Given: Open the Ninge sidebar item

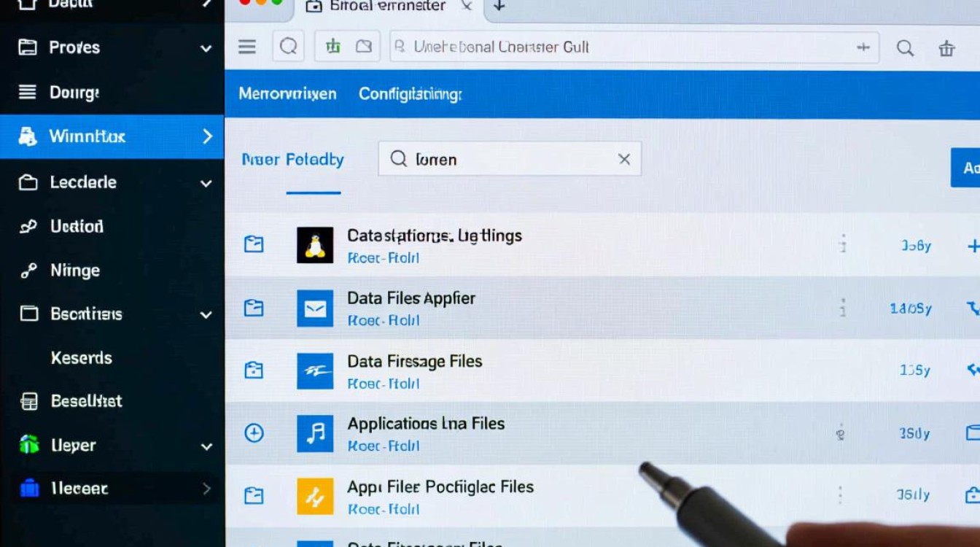Looking at the screenshot, I should click(x=74, y=271).
